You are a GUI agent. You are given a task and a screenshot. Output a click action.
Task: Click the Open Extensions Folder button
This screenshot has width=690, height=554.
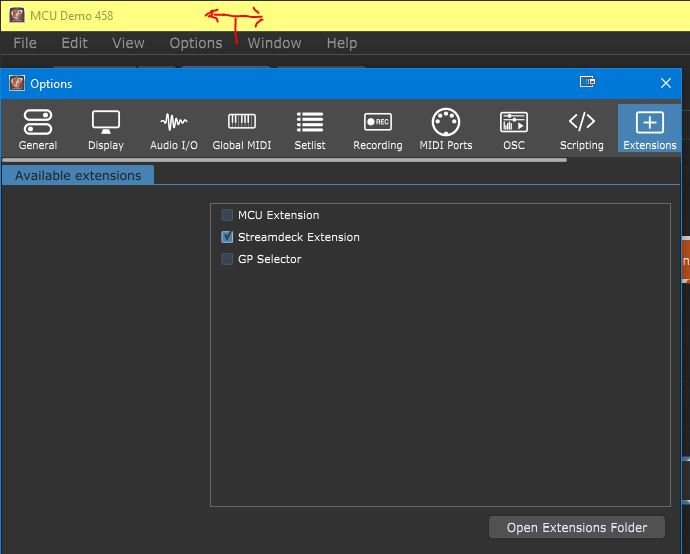tap(577, 527)
